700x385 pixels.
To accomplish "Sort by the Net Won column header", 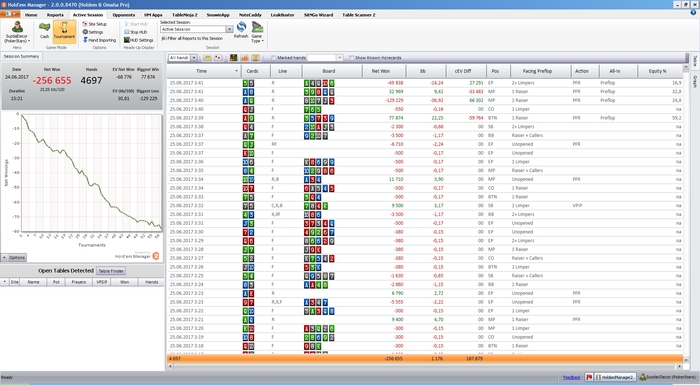I will [x=383, y=71].
